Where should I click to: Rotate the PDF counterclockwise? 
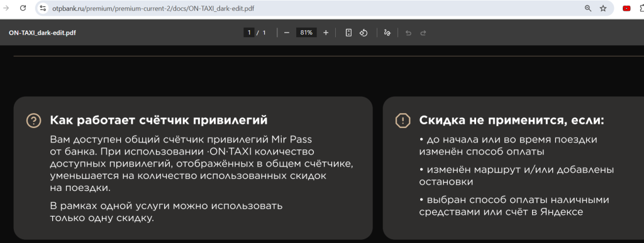364,33
